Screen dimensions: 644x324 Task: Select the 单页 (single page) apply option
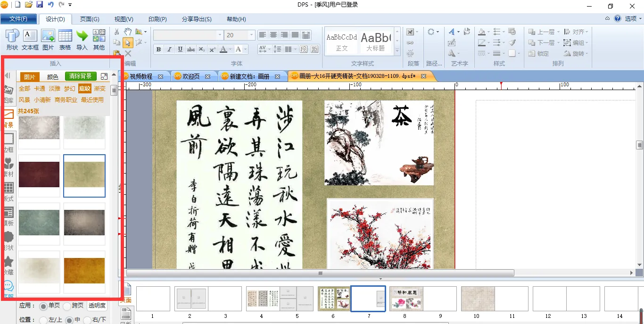43,306
